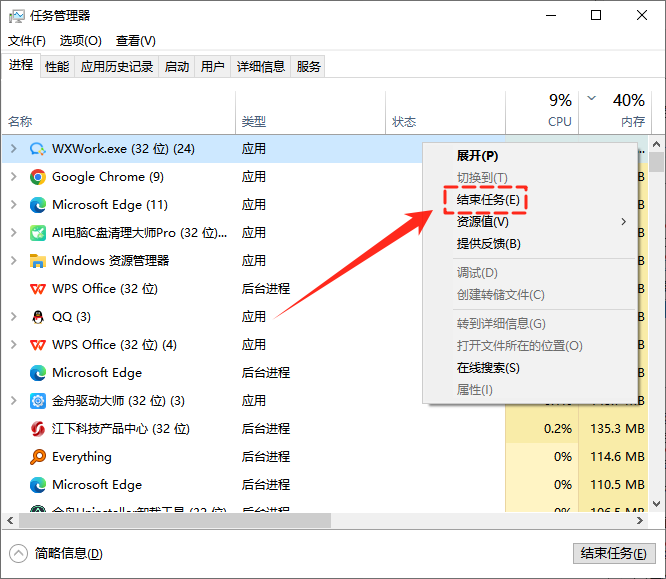The width and height of the screenshot is (666, 579).
Task: Click the Task Manager title bar icon
Action: tap(17, 16)
